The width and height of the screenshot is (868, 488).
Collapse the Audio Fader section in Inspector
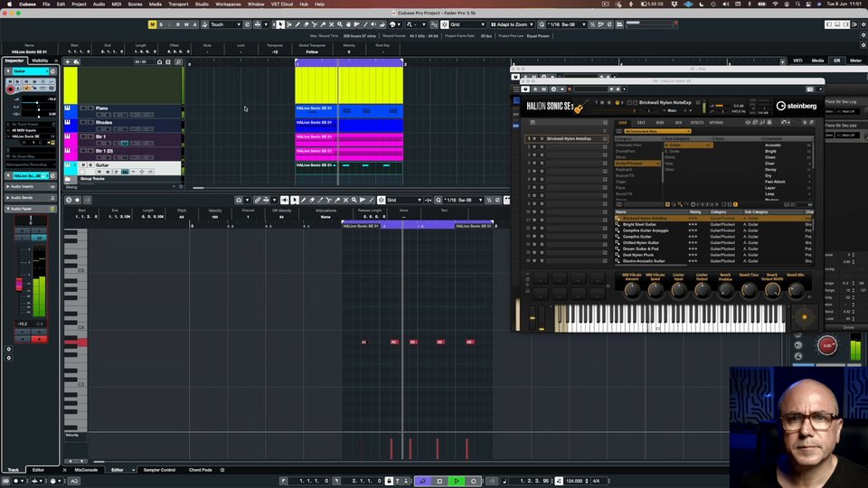point(31,209)
